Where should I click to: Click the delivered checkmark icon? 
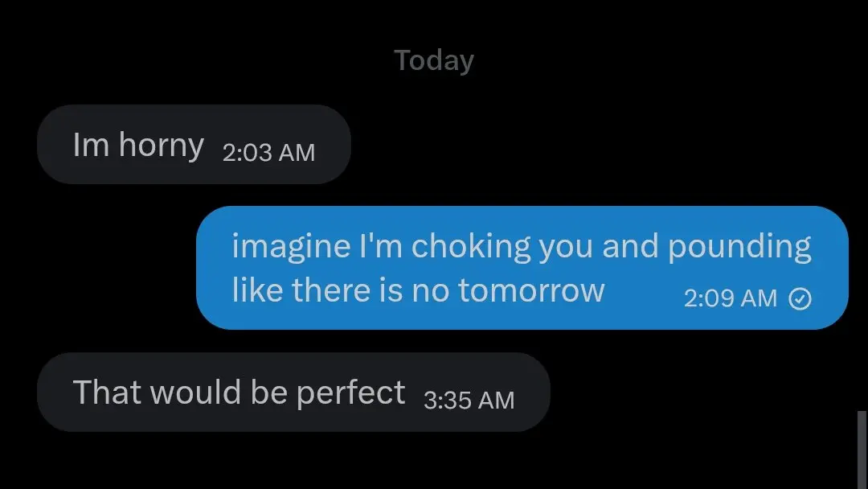(x=800, y=298)
